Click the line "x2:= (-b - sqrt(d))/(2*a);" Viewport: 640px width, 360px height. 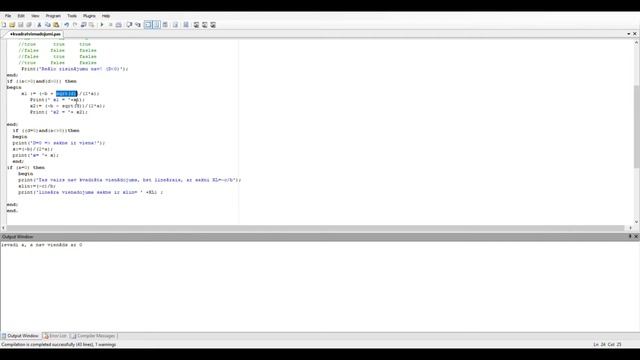tap(67, 106)
